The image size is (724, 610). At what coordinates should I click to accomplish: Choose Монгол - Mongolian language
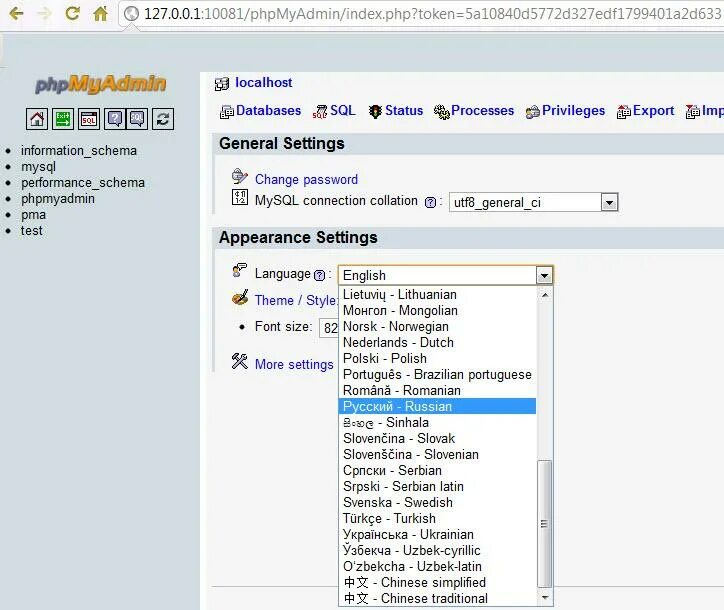pos(437,310)
